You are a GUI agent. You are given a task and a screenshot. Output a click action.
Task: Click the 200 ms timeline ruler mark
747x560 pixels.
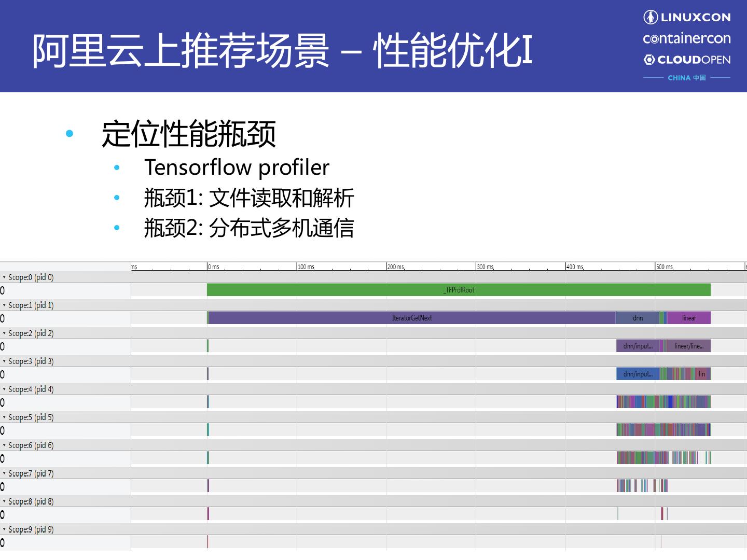(x=395, y=267)
